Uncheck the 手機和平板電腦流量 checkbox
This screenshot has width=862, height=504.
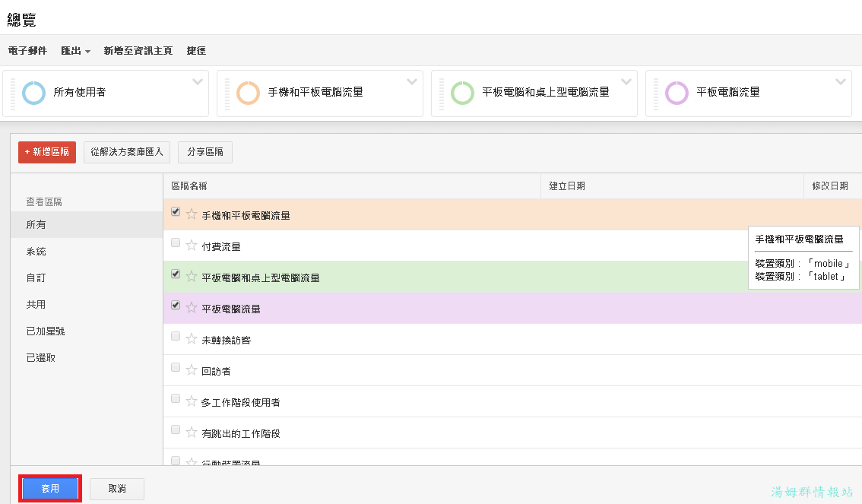[x=176, y=212]
